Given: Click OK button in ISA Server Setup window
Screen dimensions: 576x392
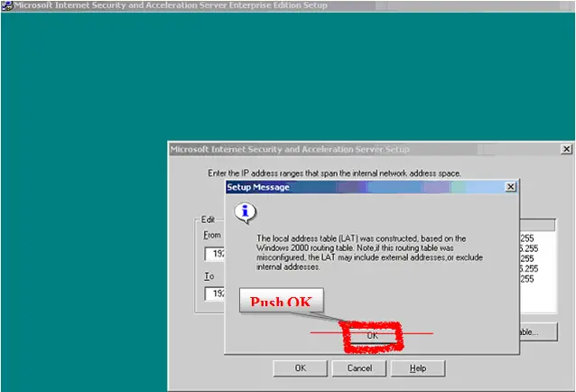Looking at the screenshot, I should point(300,369).
